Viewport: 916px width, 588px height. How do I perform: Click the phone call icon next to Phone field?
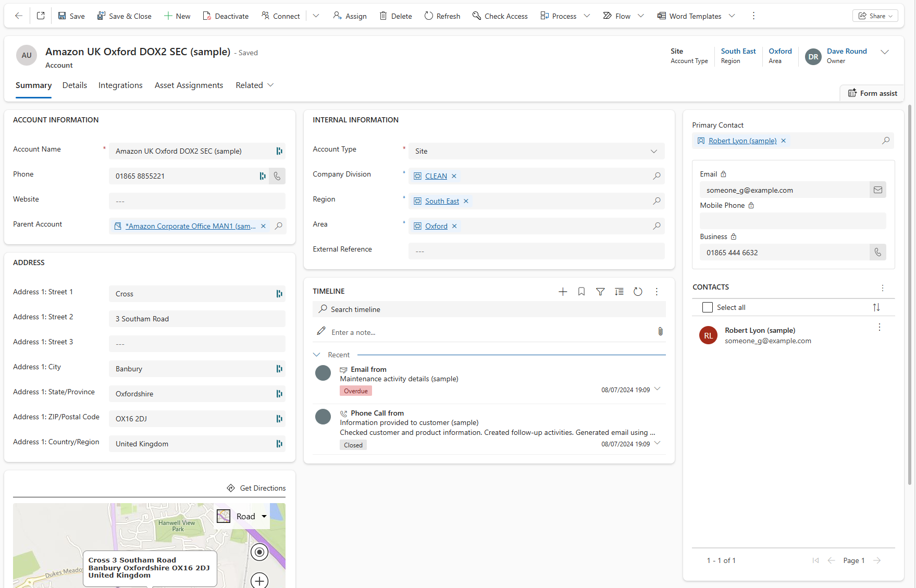tap(277, 176)
